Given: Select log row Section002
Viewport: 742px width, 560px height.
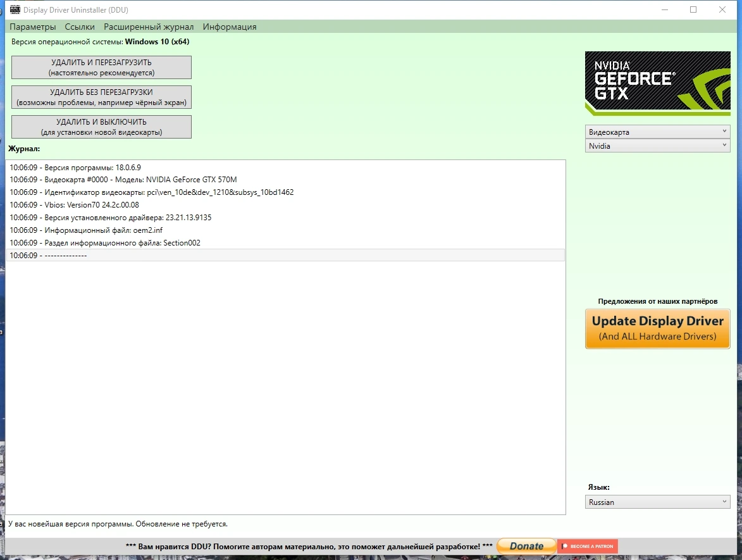Looking at the screenshot, I should [x=285, y=243].
